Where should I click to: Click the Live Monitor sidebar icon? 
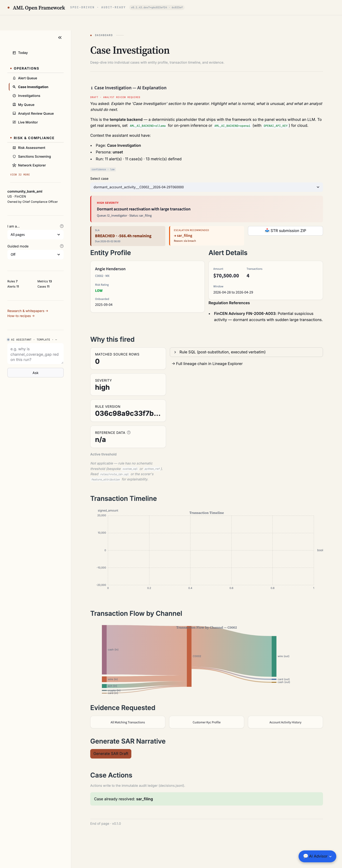(x=14, y=122)
